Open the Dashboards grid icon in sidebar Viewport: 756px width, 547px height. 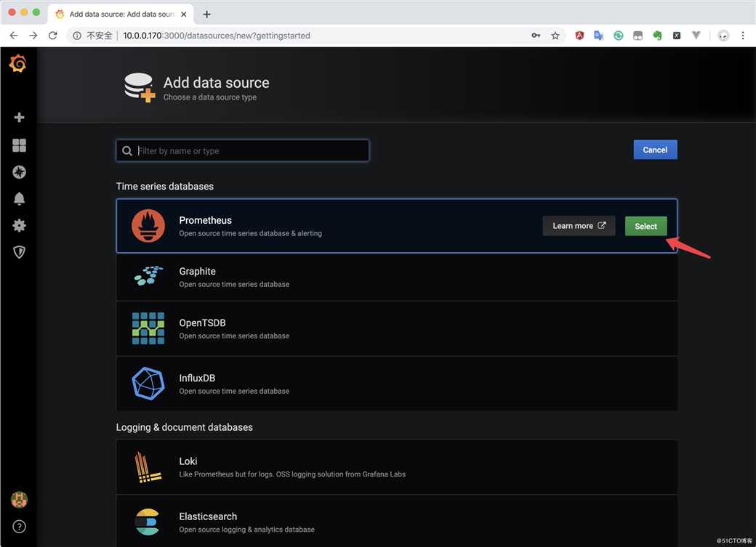(x=20, y=145)
